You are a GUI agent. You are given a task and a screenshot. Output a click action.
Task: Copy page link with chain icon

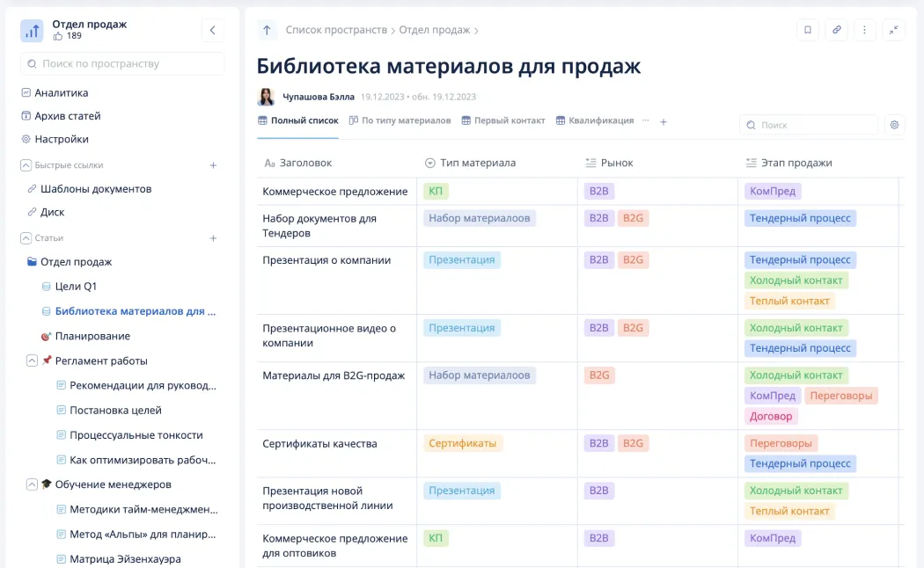point(836,30)
